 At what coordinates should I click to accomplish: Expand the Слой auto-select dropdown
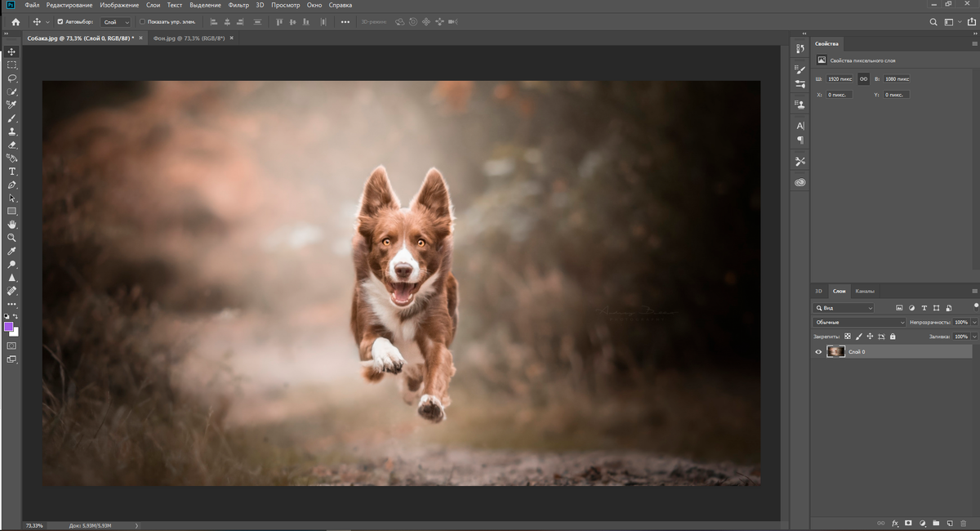coord(115,22)
